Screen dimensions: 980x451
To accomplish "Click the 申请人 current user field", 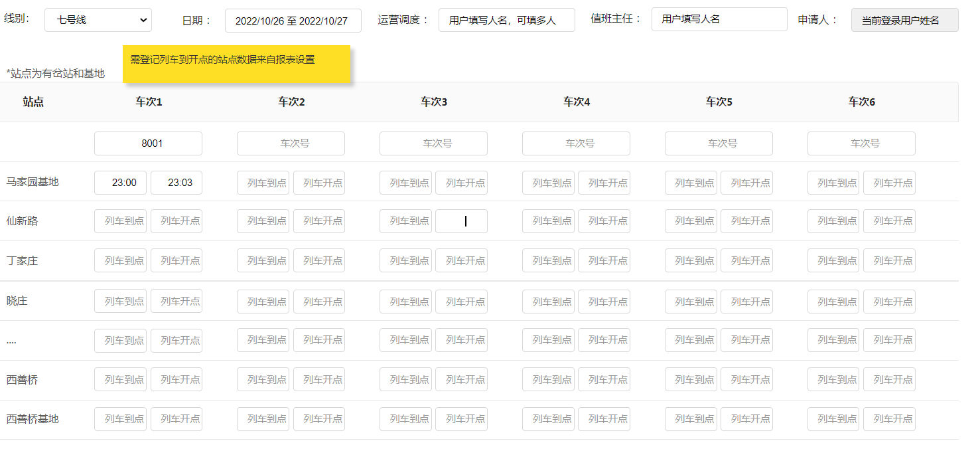I will pyautogui.click(x=904, y=20).
